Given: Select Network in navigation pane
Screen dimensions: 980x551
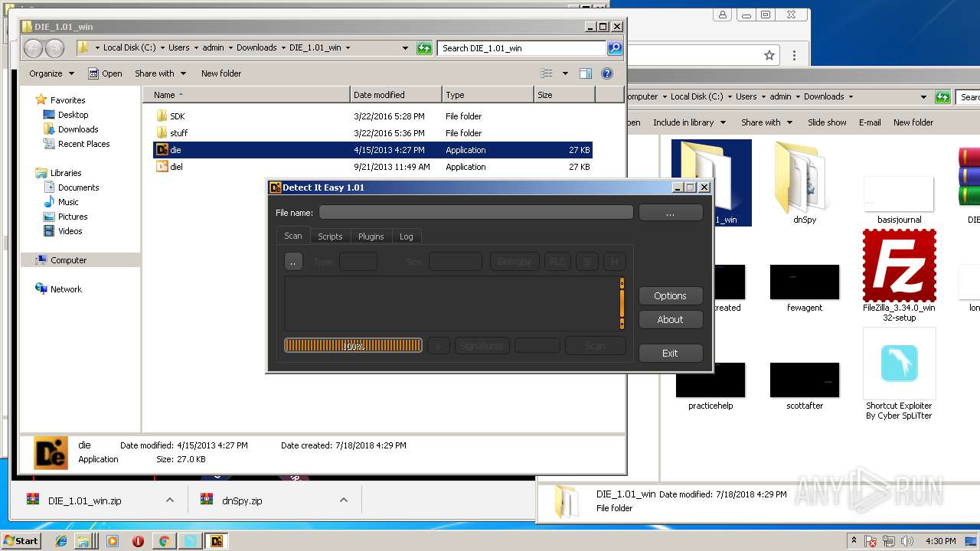Looking at the screenshot, I should coord(66,289).
